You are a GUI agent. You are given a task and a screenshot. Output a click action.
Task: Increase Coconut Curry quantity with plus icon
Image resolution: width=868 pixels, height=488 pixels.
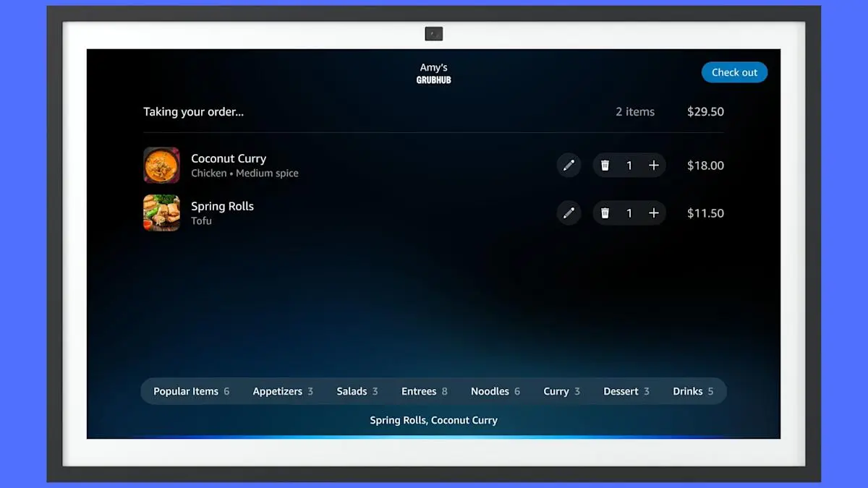click(654, 166)
